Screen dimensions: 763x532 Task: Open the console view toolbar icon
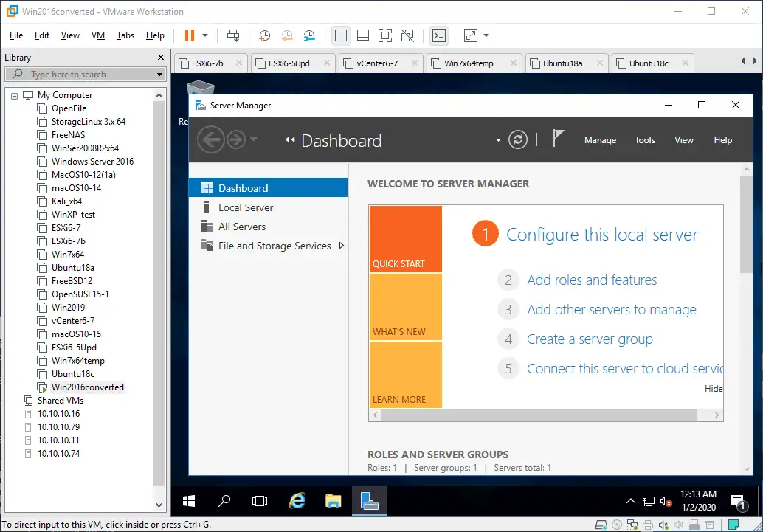(439, 35)
